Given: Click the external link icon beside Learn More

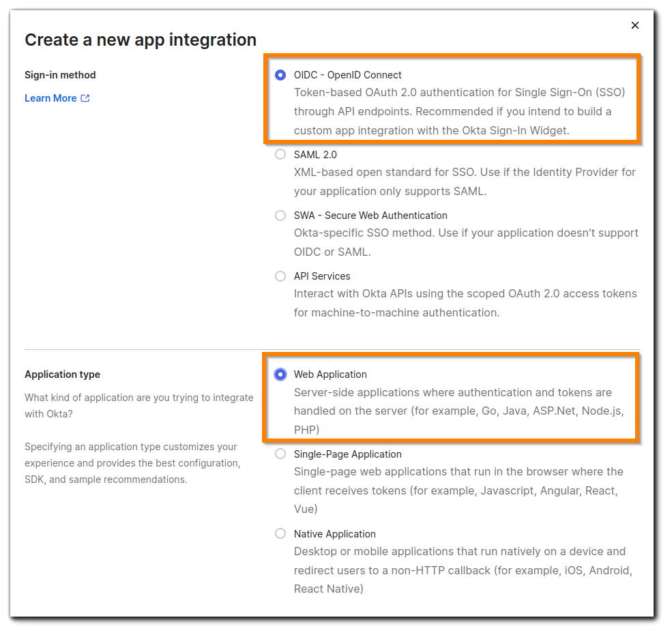Looking at the screenshot, I should (85, 98).
